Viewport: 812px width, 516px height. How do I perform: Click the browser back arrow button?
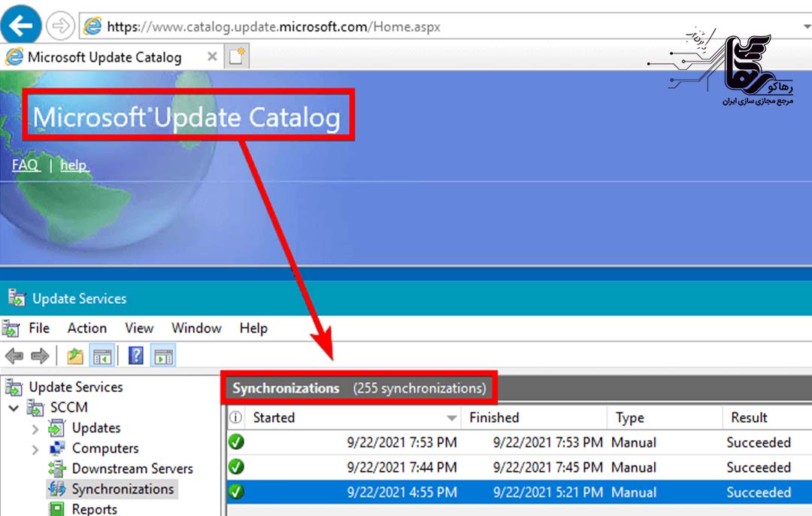22,26
